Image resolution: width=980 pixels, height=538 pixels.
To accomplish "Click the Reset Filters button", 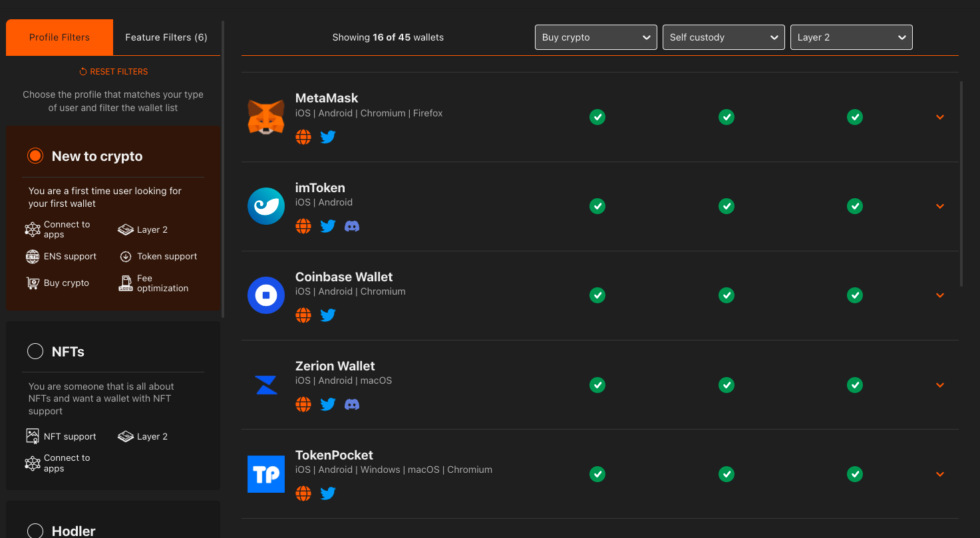I will pos(113,72).
